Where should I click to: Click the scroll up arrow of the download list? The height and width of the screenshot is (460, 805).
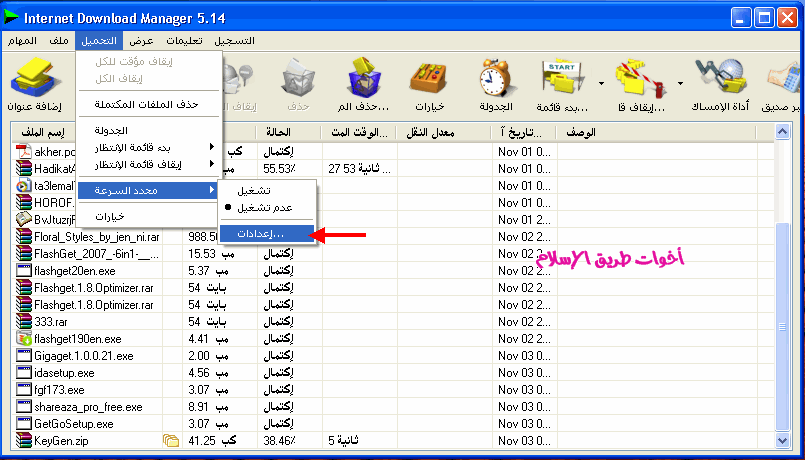click(782, 132)
